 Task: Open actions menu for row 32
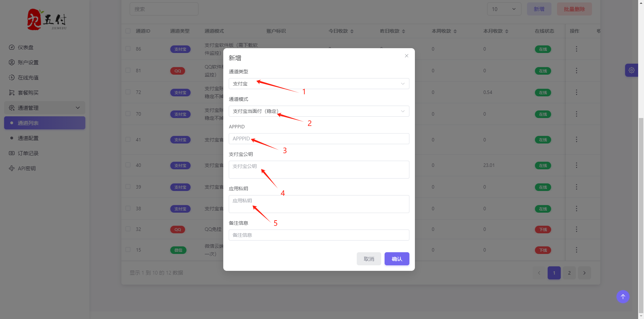pos(577,229)
